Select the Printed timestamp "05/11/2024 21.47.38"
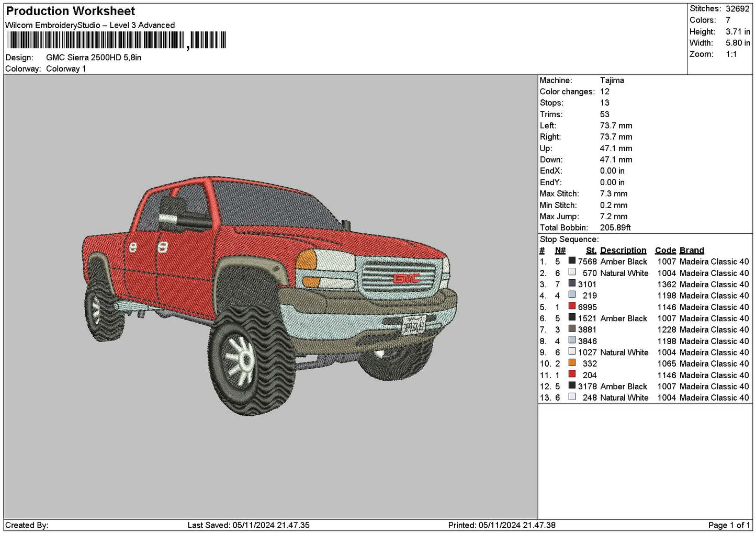 517,525
